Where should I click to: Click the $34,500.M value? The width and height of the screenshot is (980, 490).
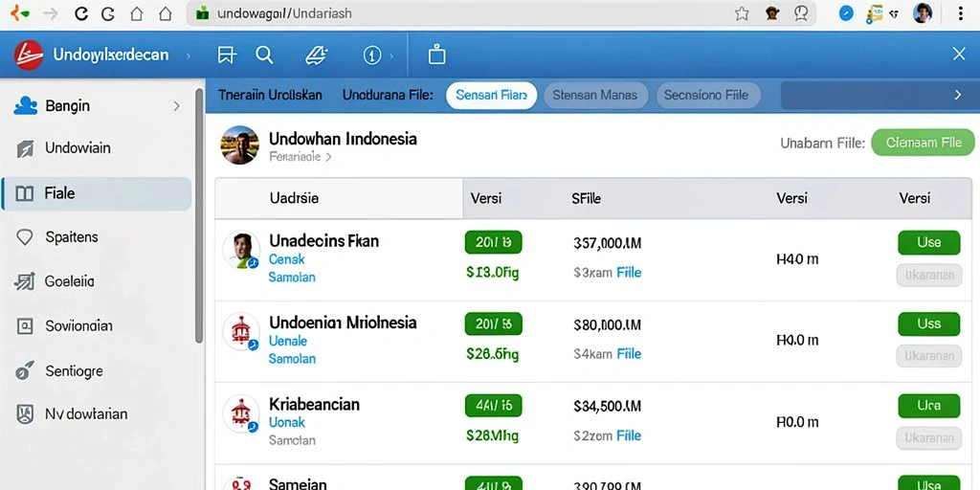pyautogui.click(x=608, y=407)
